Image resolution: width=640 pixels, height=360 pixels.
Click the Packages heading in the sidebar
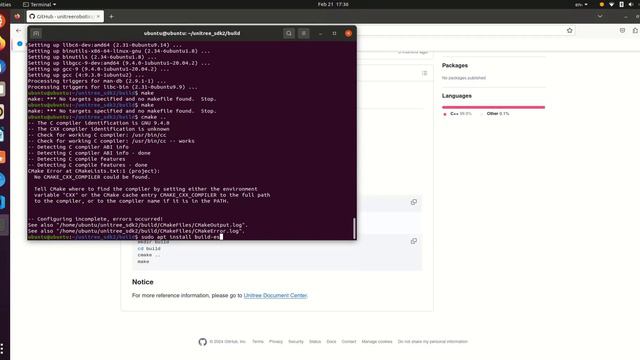[455, 65]
